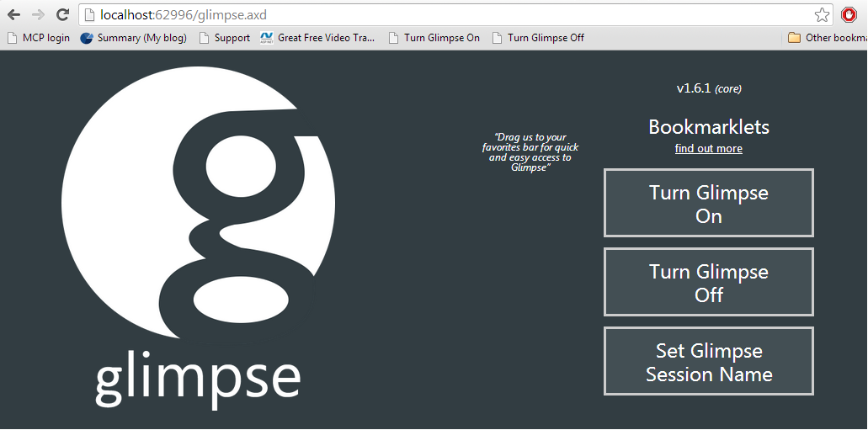Click the ASP.NET favicon on video bookmark
Screen dimensions: 868x430
tap(267, 38)
